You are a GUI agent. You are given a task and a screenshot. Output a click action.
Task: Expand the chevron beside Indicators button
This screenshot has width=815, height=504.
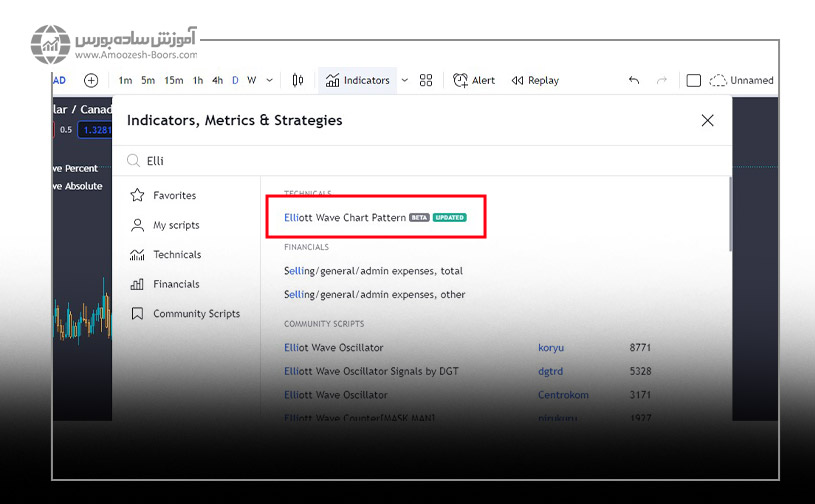[x=405, y=80]
